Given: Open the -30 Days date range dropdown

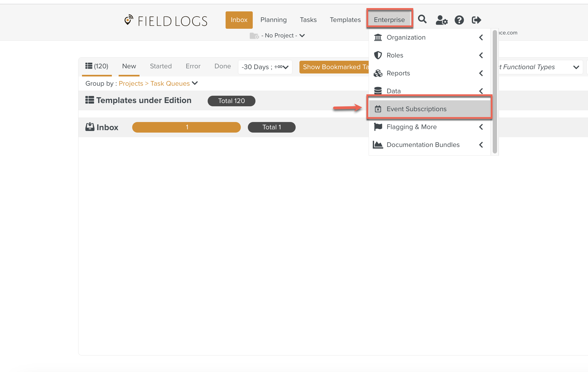Looking at the screenshot, I should (x=265, y=67).
